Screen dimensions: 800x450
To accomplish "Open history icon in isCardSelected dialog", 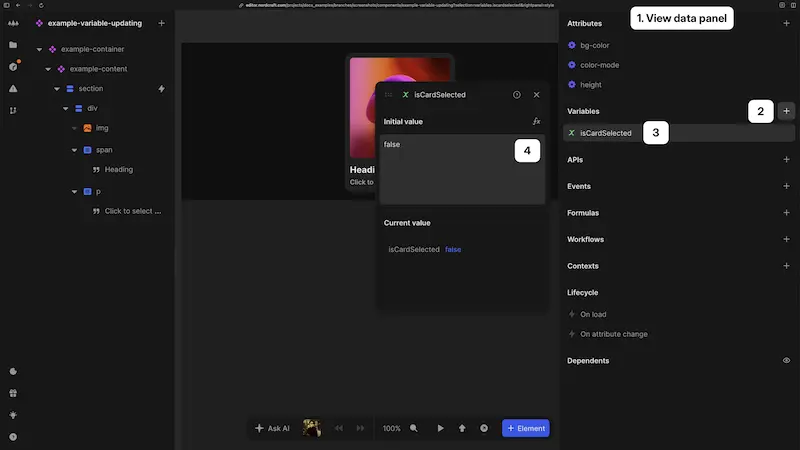I will [x=517, y=95].
